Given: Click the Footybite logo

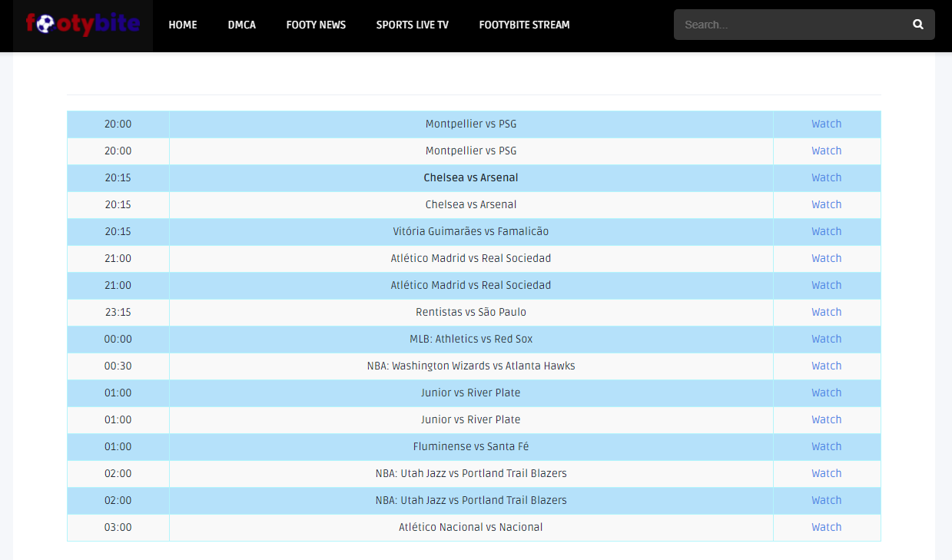Looking at the screenshot, I should pyautogui.click(x=82, y=25).
